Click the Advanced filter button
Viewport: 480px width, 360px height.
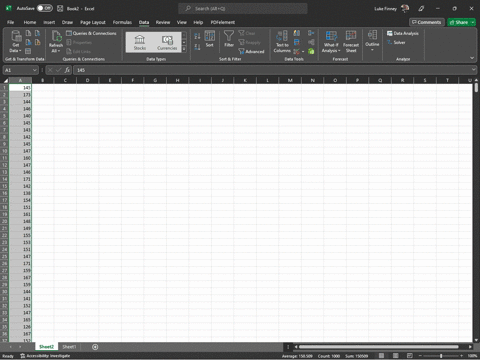[x=251, y=51]
